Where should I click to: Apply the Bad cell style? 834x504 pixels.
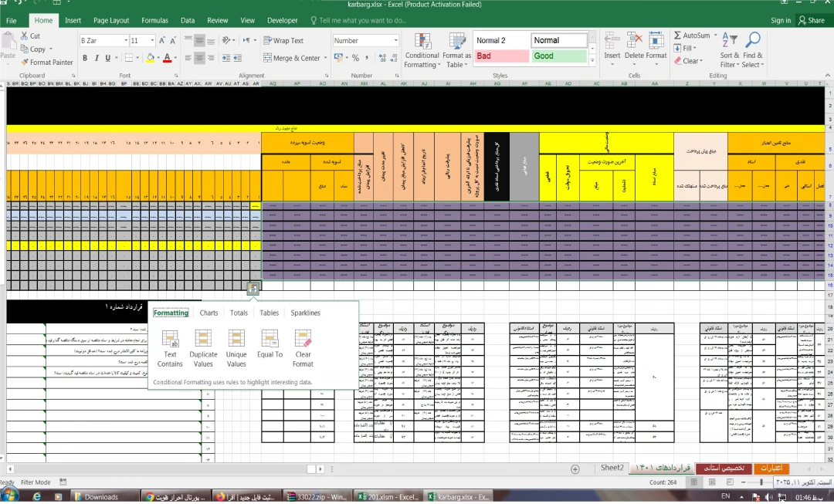pos(500,56)
